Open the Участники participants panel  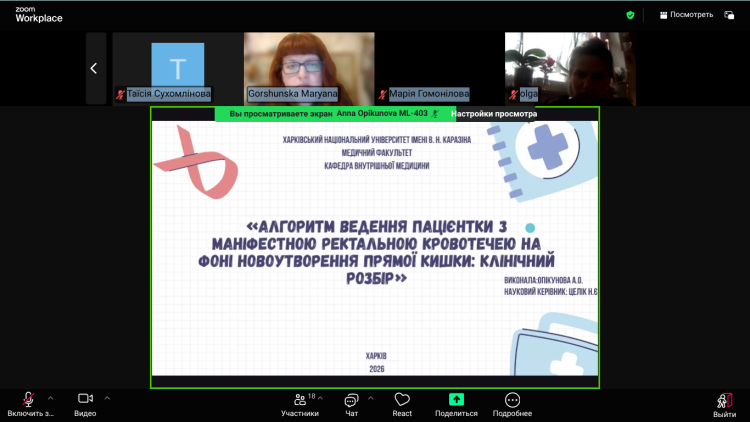tap(299, 400)
